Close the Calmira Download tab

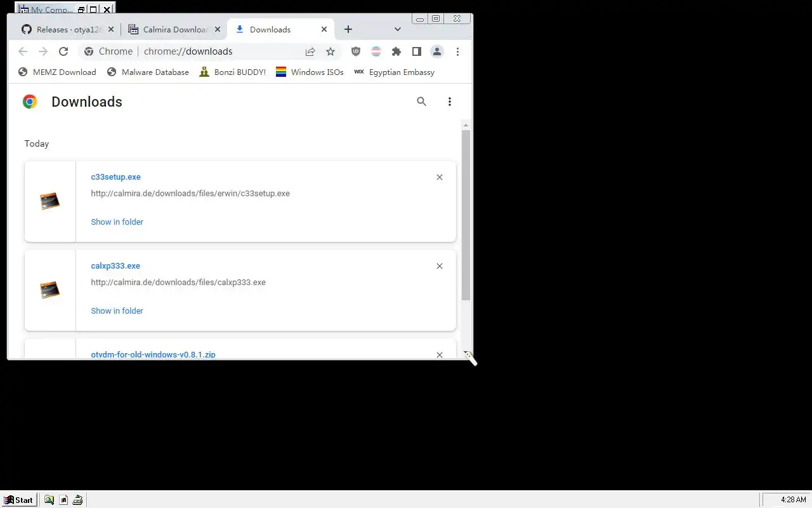[218, 29]
